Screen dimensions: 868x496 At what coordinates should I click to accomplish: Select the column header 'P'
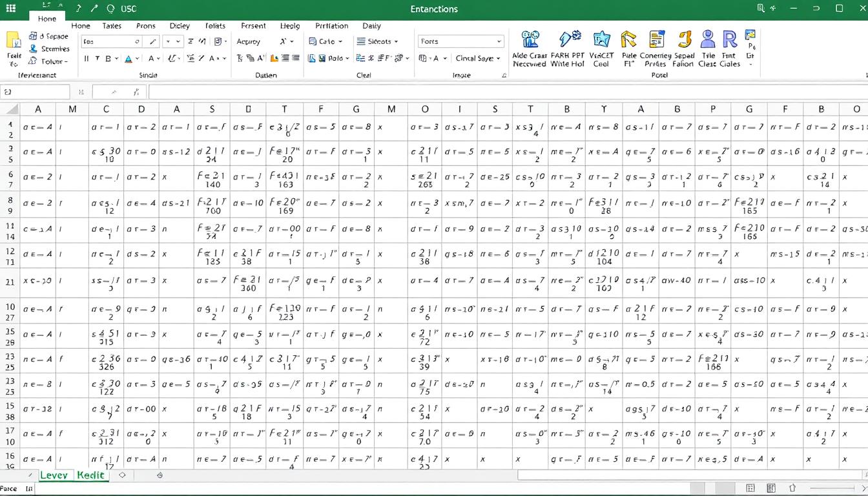click(x=713, y=109)
